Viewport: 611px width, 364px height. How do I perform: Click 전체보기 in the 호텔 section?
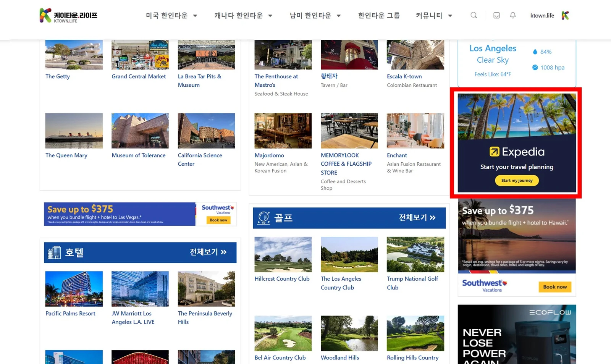click(x=208, y=252)
